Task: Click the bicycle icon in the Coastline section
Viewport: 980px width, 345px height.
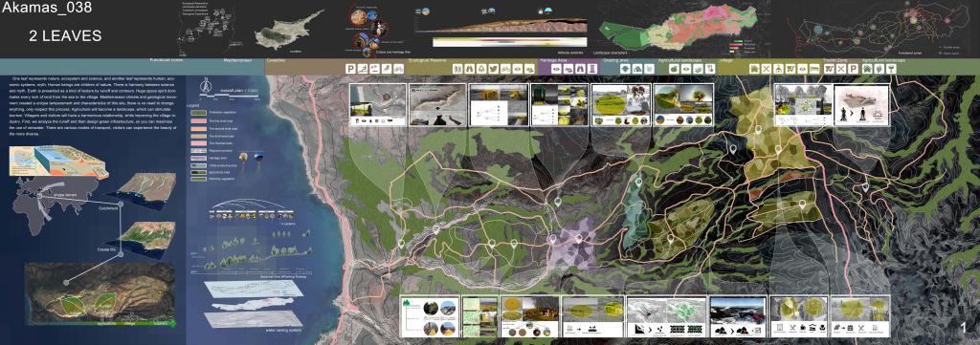Action: coord(399,69)
